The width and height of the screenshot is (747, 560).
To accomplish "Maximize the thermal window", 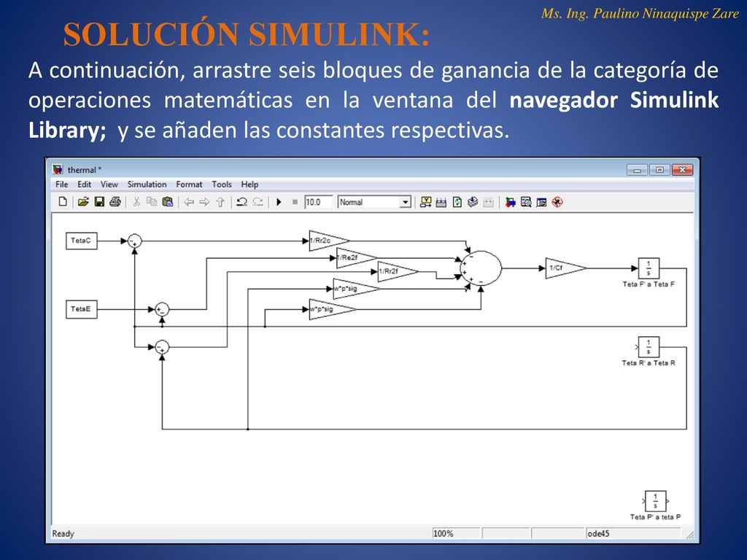I will click(659, 170).
